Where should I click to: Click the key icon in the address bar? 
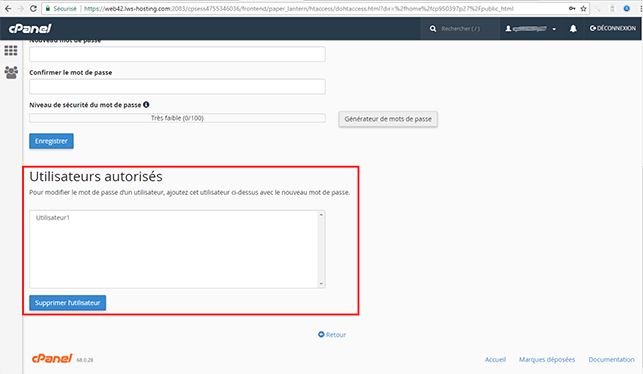(572, 9)
